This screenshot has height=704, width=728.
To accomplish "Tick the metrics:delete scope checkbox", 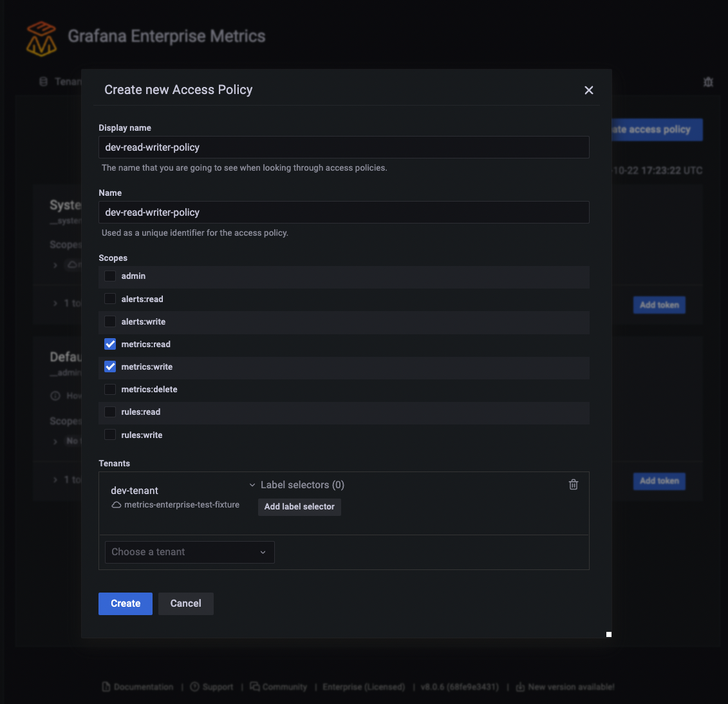I will [x=110, y=390].
